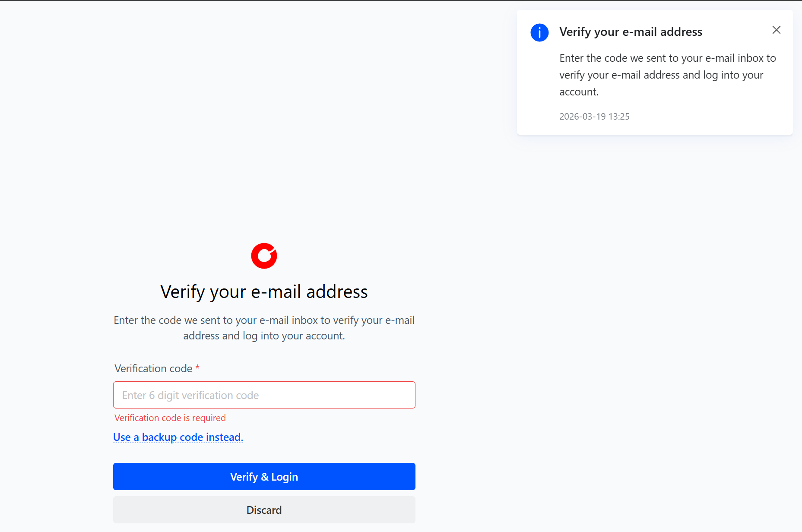
Task: Click the word 'Login' on the blue button
Action: pos(285,477)
